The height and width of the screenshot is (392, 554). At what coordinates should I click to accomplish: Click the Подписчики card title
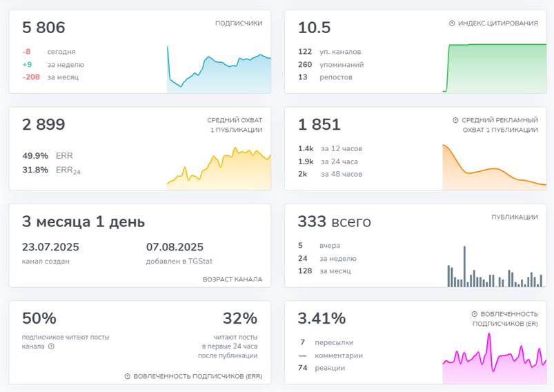coord(239,23)
